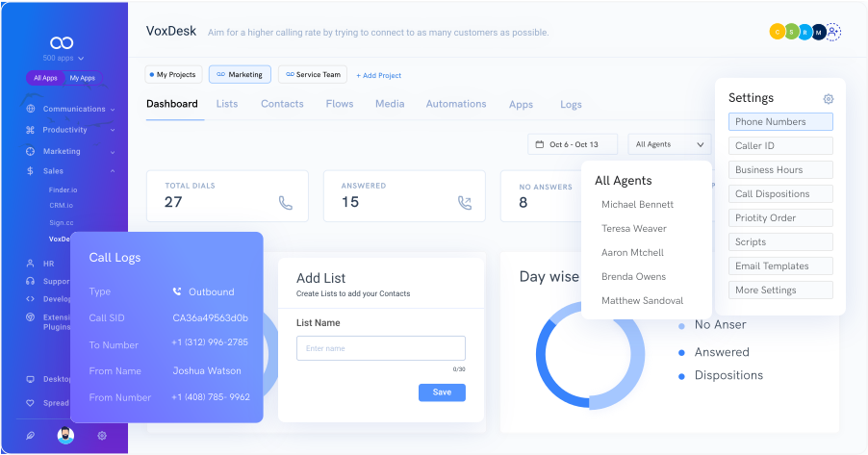Switch to My Apps toggle
The height and width of the screenshot is (455, 868).
[x=82, y=78]
